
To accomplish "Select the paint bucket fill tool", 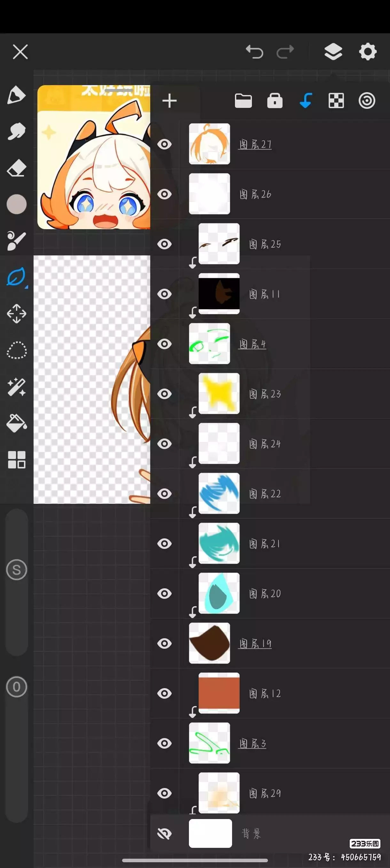I will pyautogui.click(x=17, y=423).
